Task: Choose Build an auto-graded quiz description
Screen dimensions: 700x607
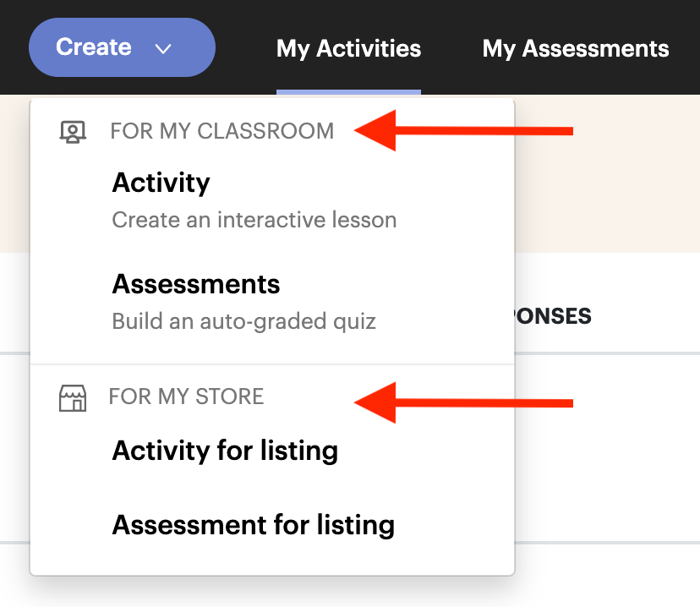Action: coord(243,321)
